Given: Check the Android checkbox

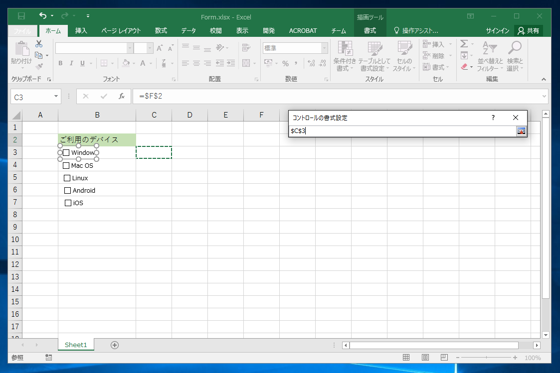Looking at the screenshot, I should (68, 190).
